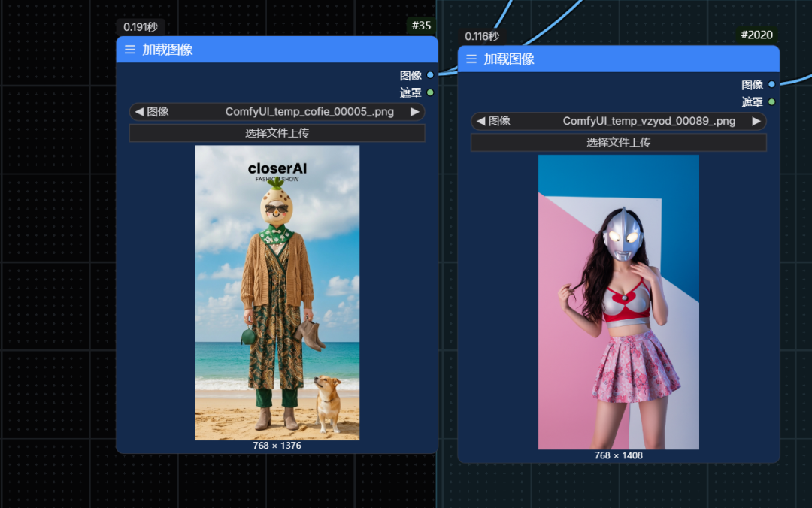Screen dimensions: 812x508
Task: Click the 图像 output label on node #35
Action: (411, 76)
